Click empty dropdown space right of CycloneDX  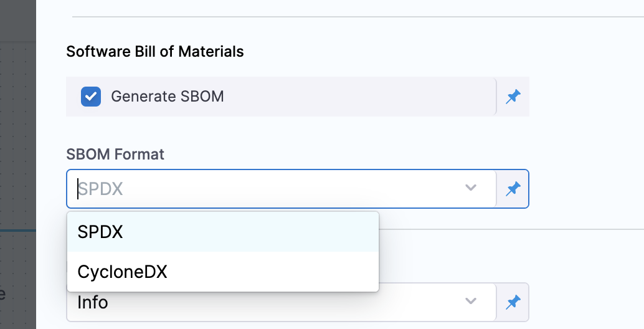280,272
